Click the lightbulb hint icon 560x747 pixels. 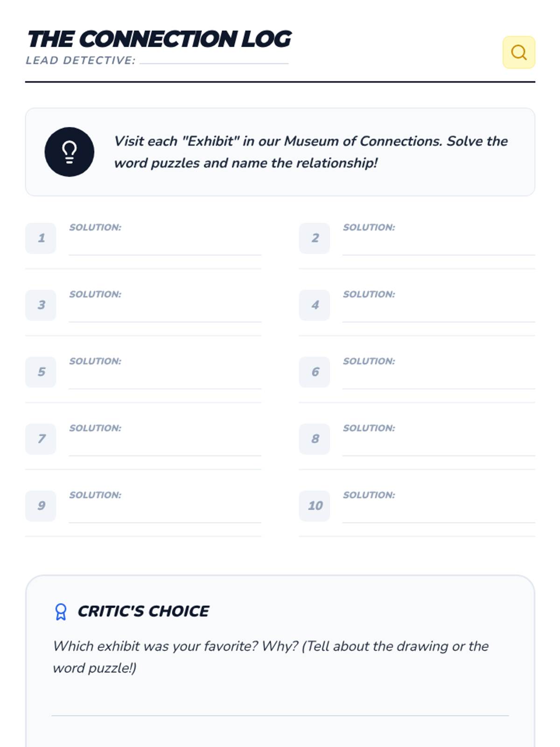70,152
